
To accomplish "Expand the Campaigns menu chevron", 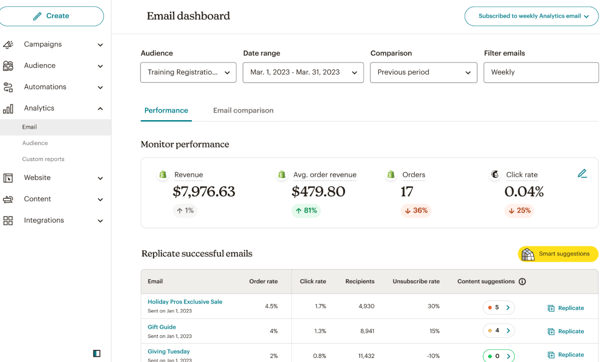I will (x=100, y=45).
